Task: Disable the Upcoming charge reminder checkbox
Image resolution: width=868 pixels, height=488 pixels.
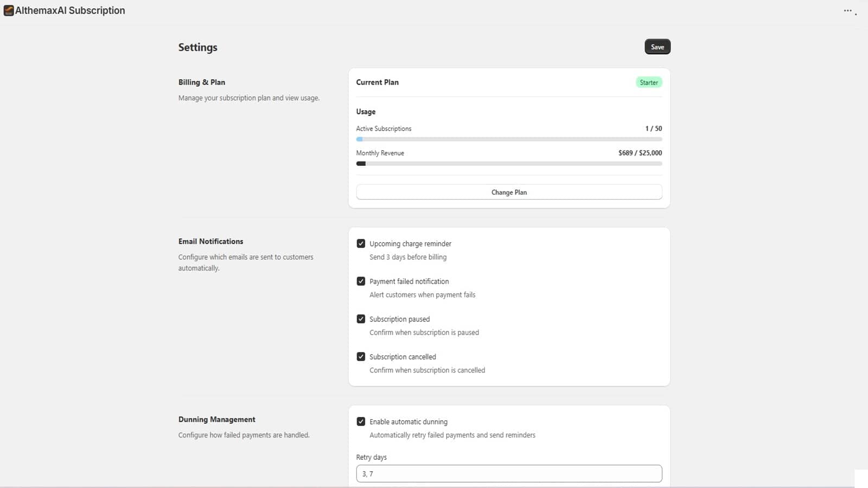Action: pyautogui.click(x=361, y=243)
